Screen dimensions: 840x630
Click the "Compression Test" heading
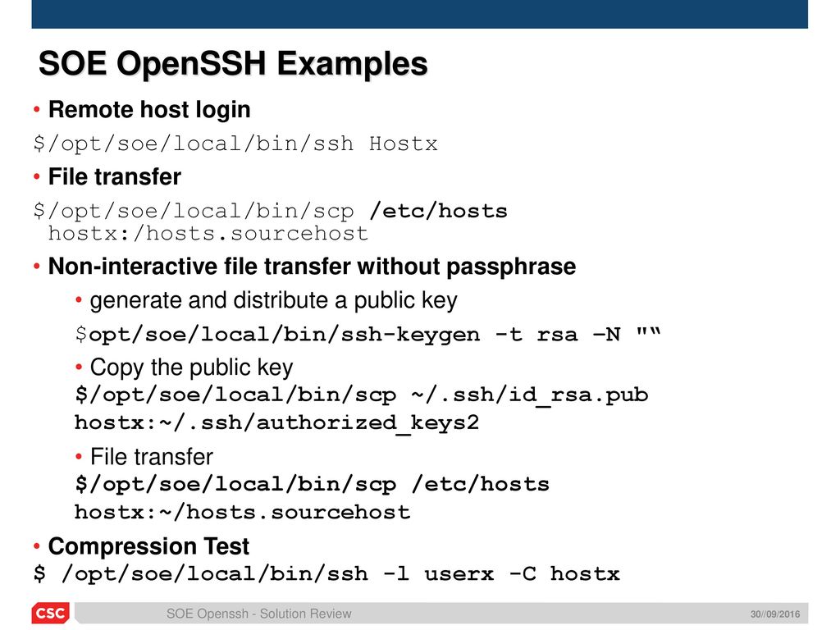pos(148,546)
